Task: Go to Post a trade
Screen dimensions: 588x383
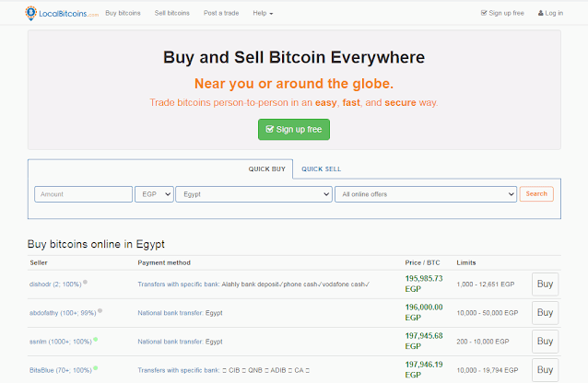Action: 221,13
